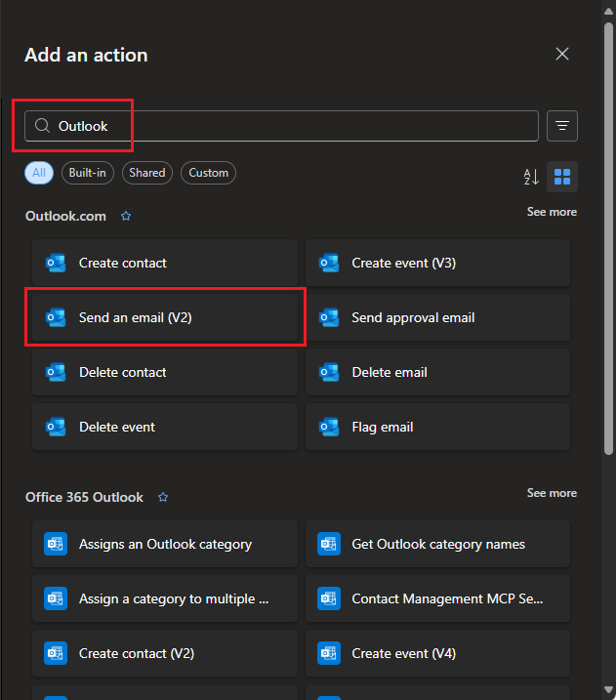Click the vertical scrollbar thumb
This screenshot has width=616, height=700.
tap(608, 239)
